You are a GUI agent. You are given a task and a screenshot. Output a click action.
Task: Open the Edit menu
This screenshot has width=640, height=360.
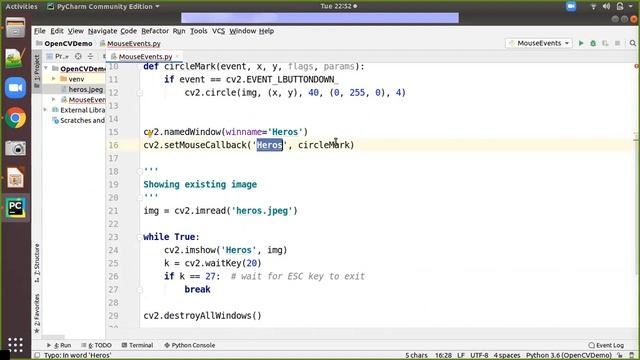57,31
